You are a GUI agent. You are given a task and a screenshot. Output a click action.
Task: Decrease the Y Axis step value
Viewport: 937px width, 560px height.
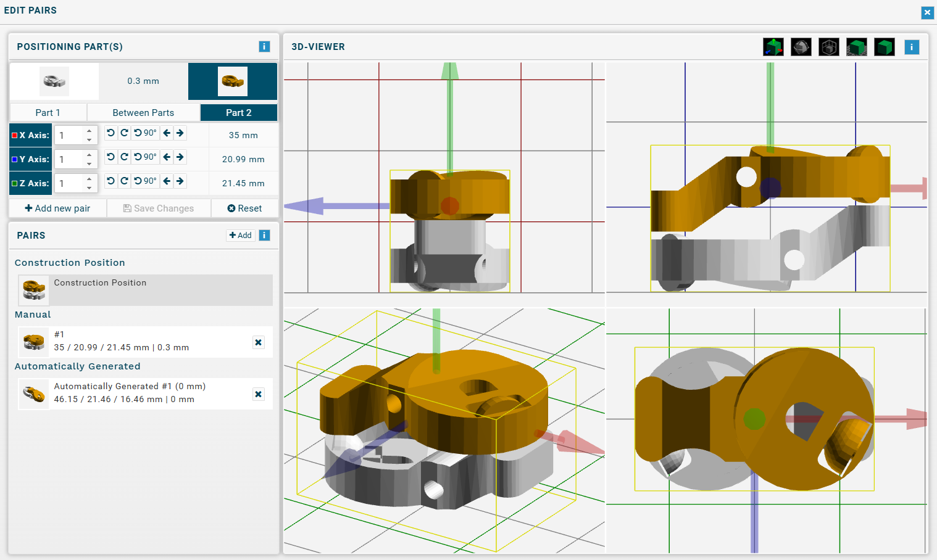(x=90, y=163)
